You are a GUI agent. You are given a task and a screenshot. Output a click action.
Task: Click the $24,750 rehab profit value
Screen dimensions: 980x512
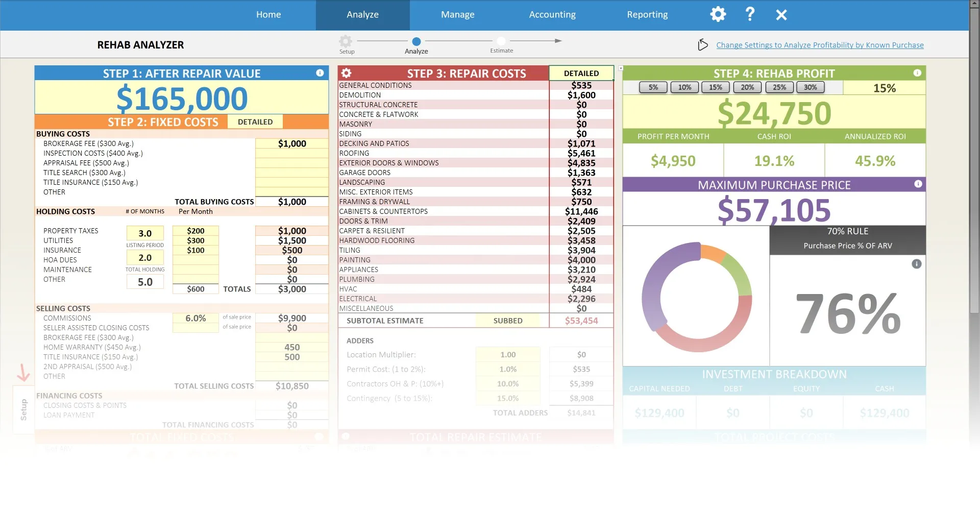(774, 113)
